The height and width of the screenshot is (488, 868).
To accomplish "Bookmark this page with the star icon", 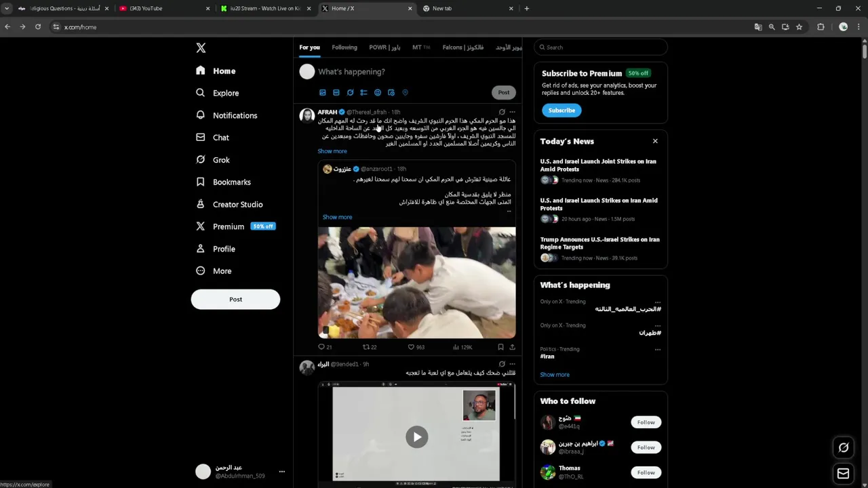I will point(800,27).
